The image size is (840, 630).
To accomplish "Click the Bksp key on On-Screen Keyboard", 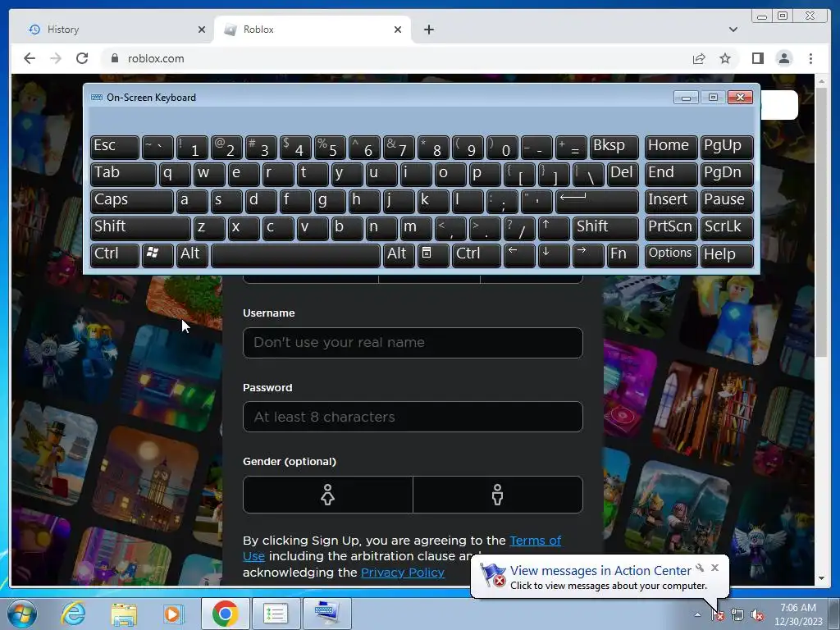I will (614, 146).
